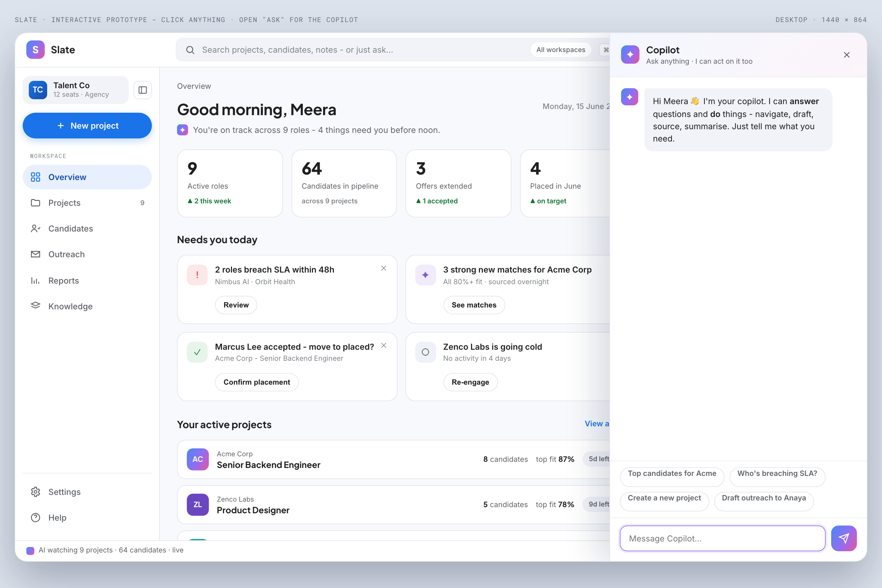The height and width of the screenshot is (588, 882).
Task: Click 2 this week trend text
Action: [209, 201]
